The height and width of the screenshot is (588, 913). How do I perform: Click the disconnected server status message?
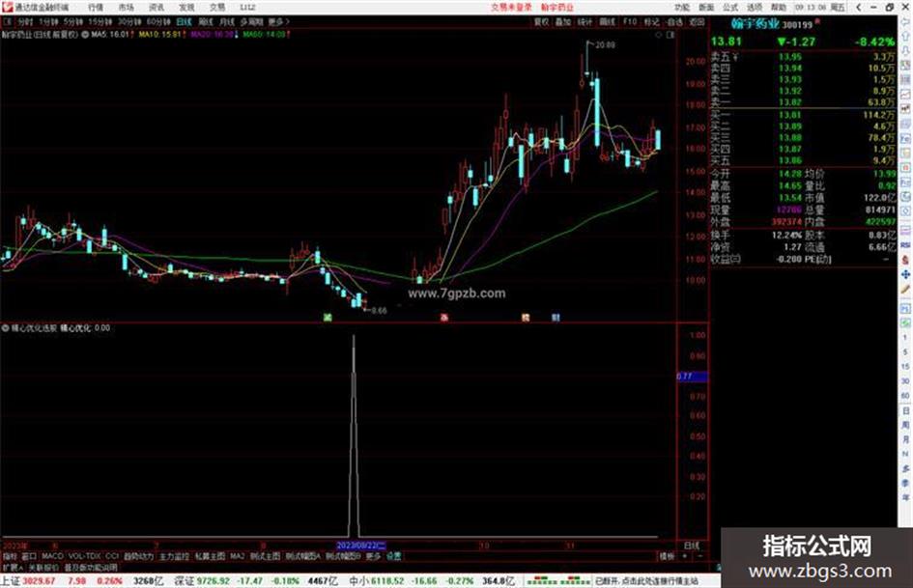coord(645,581)
